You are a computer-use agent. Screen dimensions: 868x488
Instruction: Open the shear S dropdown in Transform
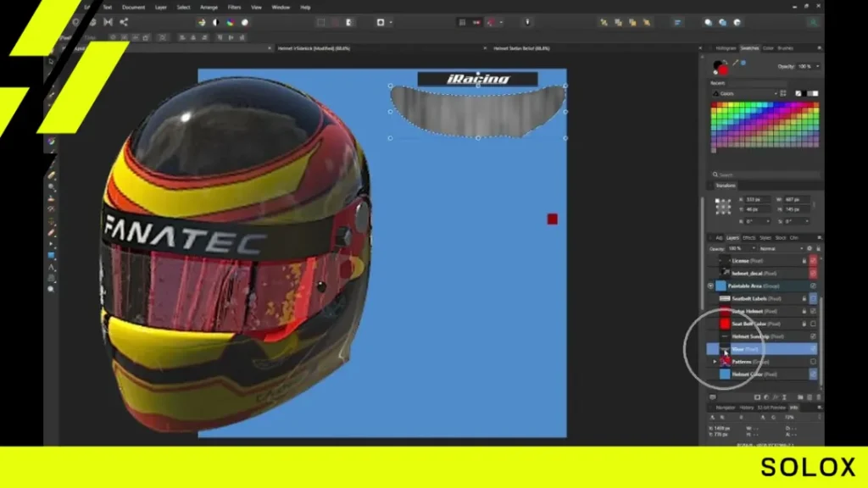click(807, 221)
